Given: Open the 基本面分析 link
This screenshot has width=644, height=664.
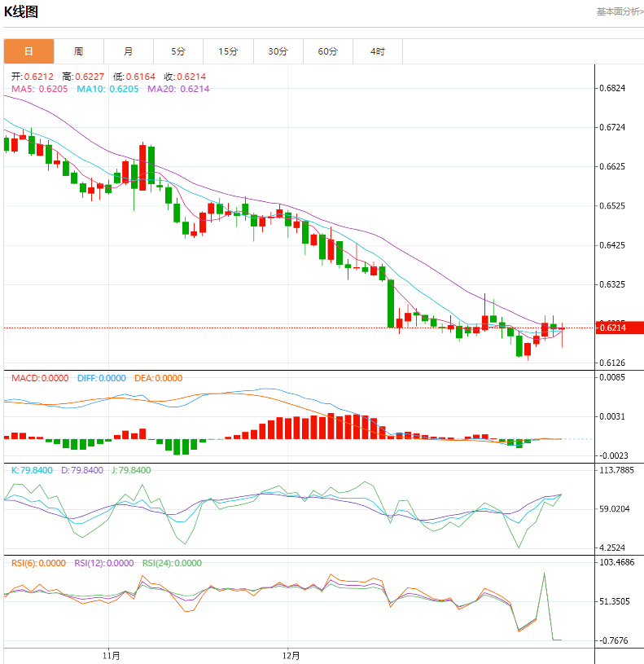Looking at the screenshot, I should [620, 12].
